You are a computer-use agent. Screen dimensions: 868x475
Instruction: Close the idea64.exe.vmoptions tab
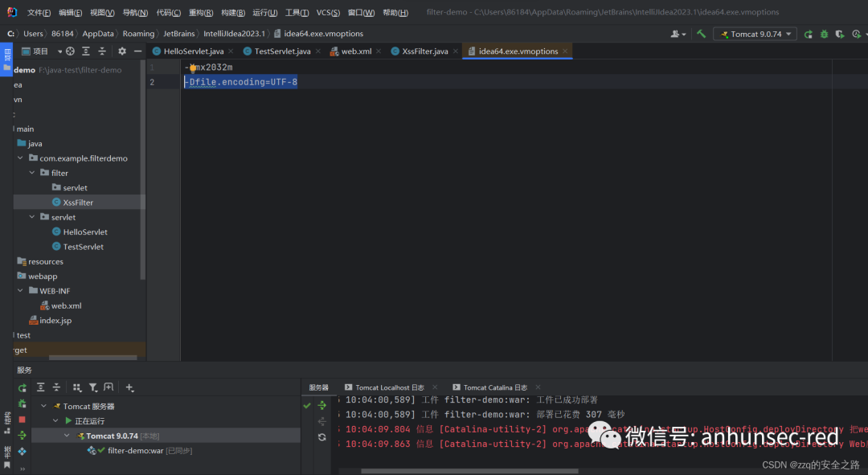point(565,51)
